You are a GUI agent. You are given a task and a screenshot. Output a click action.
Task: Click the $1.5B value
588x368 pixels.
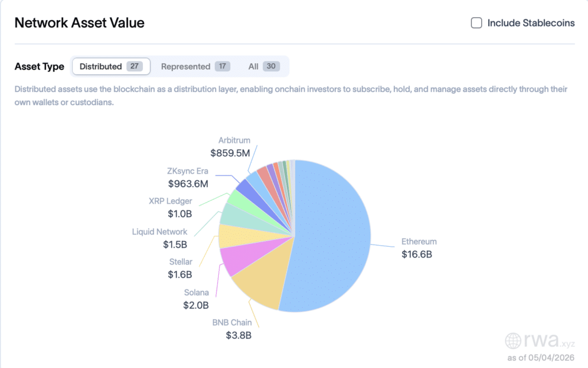(x=175, y=245)
